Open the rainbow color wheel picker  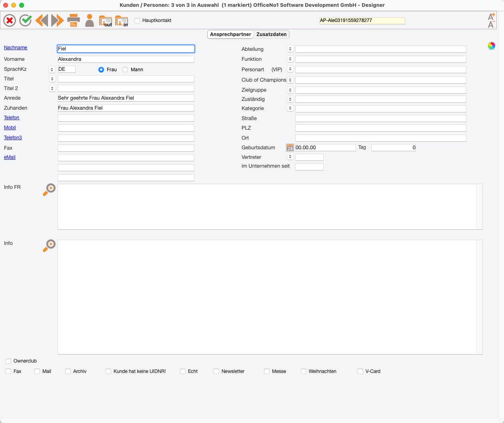click(x=492, y=46)
